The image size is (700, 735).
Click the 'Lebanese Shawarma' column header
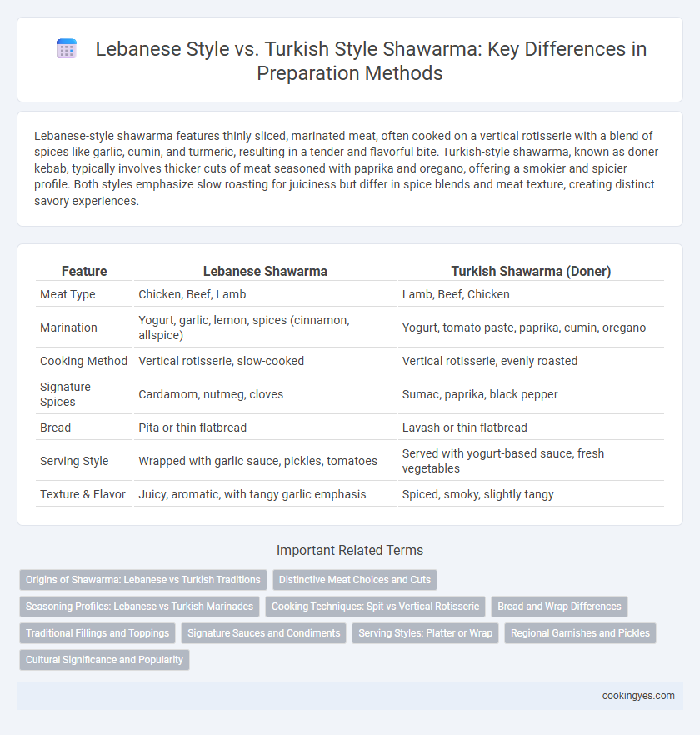(x=265, y=271)
